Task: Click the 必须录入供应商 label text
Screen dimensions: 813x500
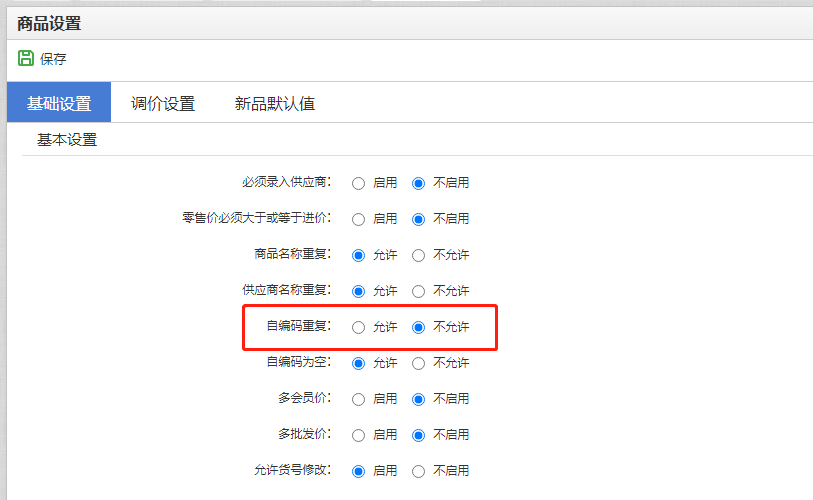Action: pos(287,182)
